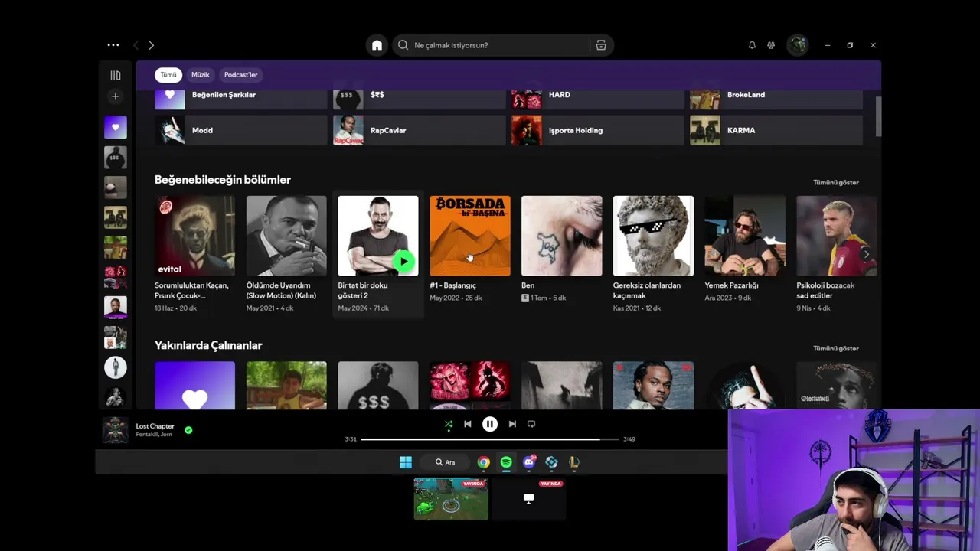Open the KARMA tile
This screenshot has width=980, height=551.
coord(776,130)
